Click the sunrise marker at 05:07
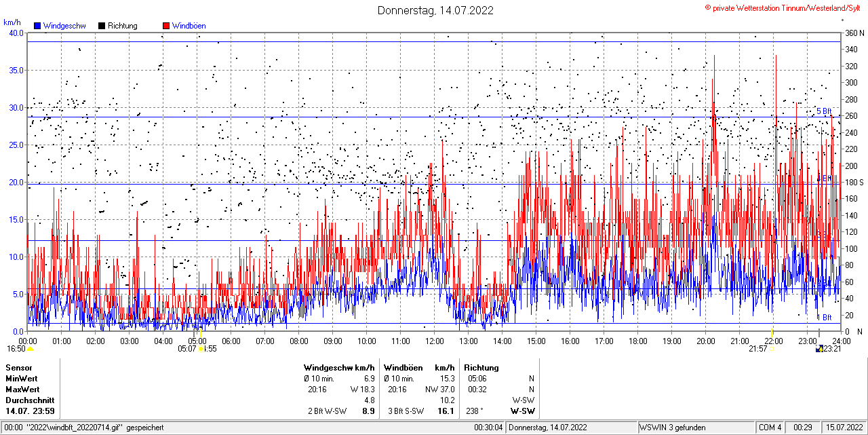The height and width of the screenshot is (435, 868). [x=201, y=349]
